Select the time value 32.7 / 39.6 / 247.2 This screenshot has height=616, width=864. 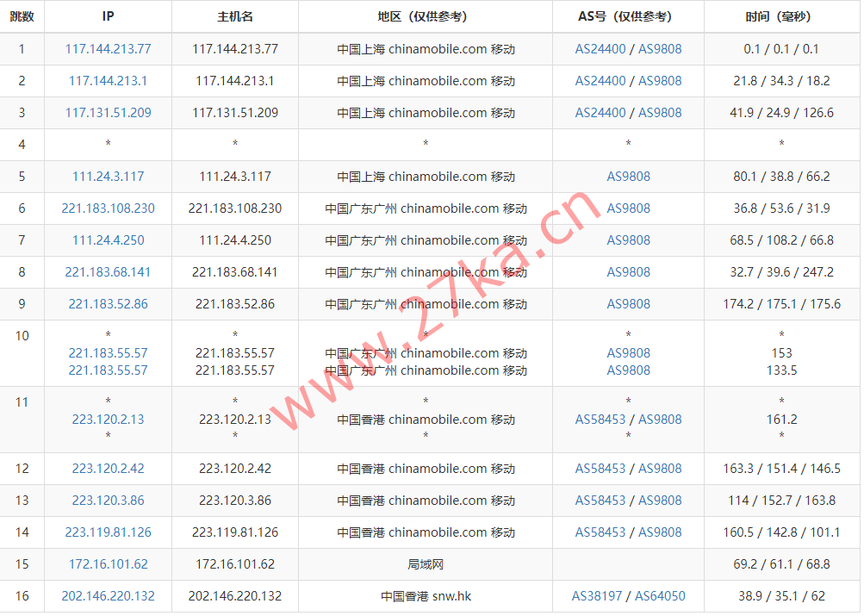(x=781, y=272)
